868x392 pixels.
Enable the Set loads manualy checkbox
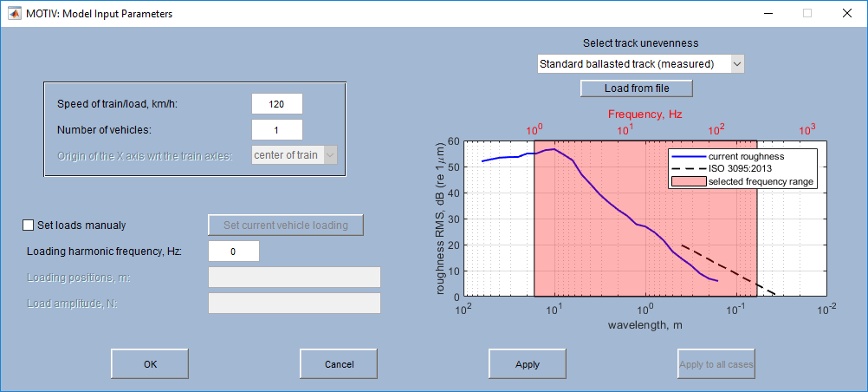click(29, 225)
